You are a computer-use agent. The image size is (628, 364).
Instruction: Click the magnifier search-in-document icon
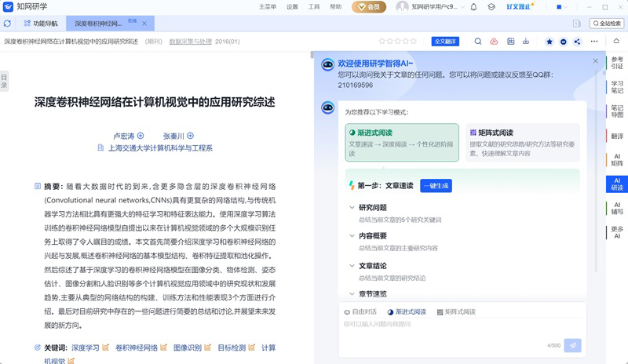pos(478,42)
